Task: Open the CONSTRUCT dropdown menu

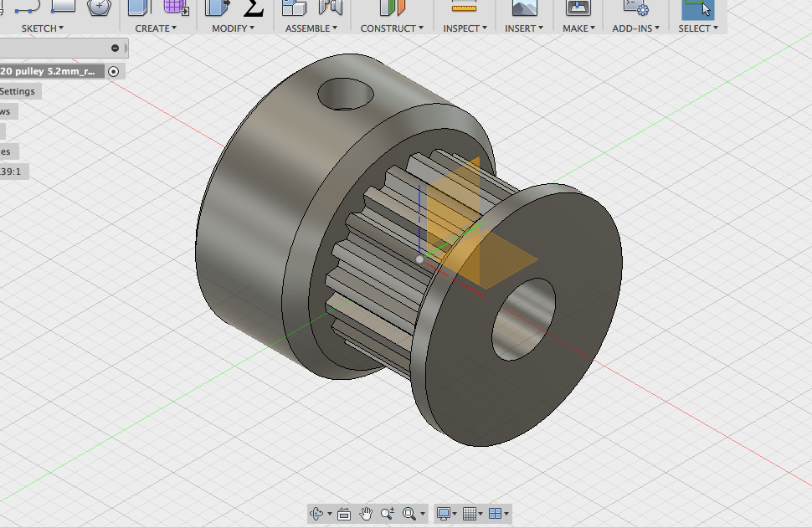Action: 392,28
